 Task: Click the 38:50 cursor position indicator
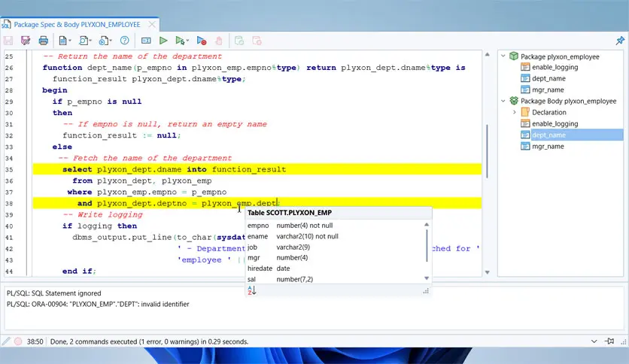(x=35, y=341)
